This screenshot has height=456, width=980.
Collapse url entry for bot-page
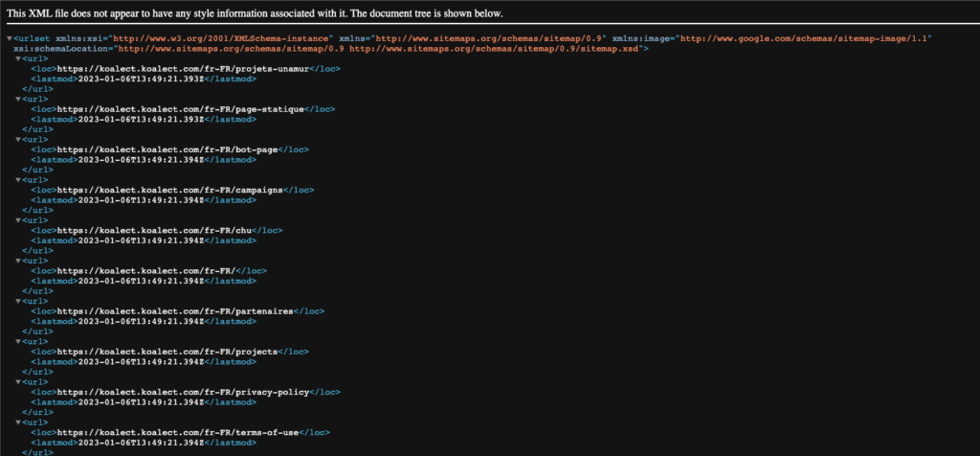[x=17, y=139]
